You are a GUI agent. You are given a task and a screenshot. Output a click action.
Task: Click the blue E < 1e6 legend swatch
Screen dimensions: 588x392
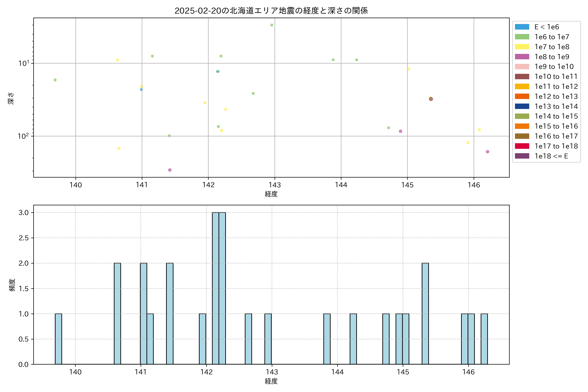pos(522,27)
